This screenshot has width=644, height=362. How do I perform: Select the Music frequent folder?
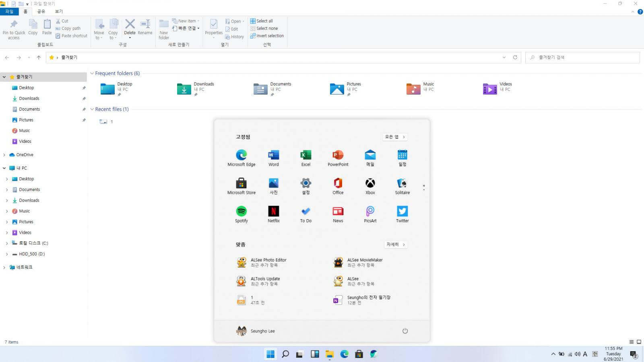(x=421, y=88)
